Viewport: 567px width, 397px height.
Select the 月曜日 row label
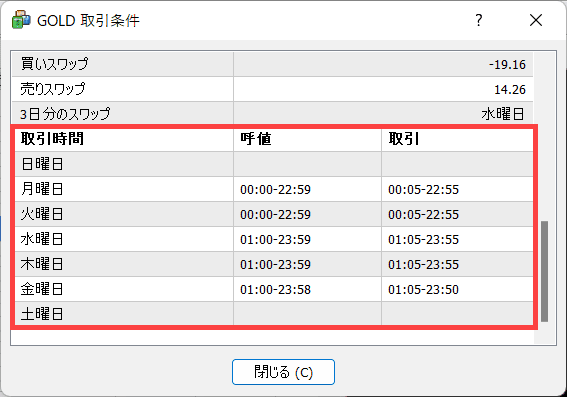tap(42, 189)
